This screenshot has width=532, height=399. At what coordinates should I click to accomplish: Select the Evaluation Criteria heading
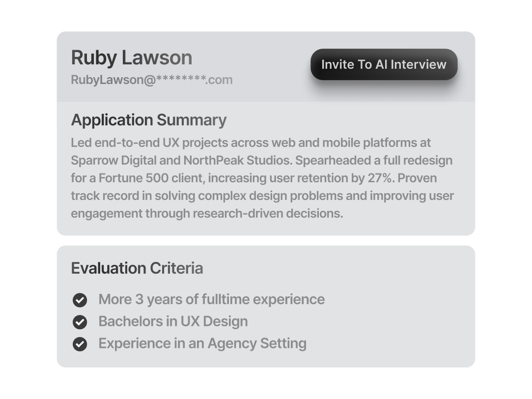pyautogui.click(x=137, y=268)
